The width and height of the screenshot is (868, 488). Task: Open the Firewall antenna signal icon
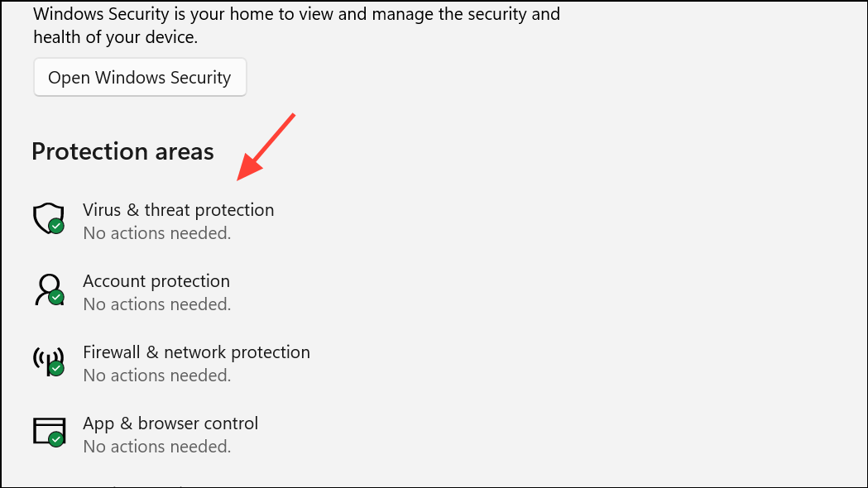point(49,361)
